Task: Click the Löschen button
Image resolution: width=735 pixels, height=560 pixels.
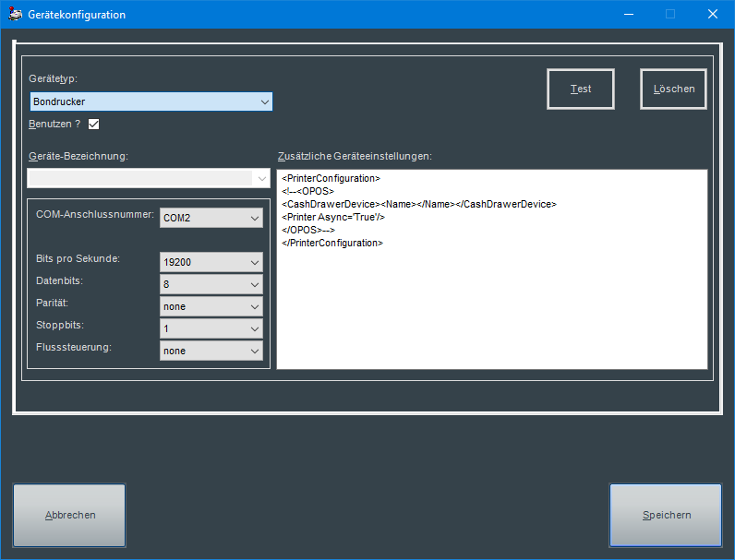Action: coord(673,89)
